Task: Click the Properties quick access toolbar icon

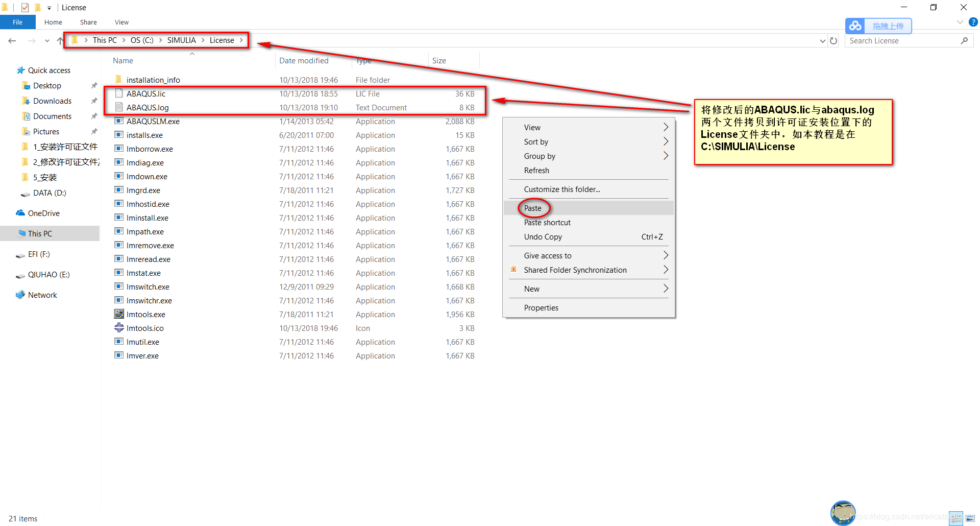Action: coord(25,8)
